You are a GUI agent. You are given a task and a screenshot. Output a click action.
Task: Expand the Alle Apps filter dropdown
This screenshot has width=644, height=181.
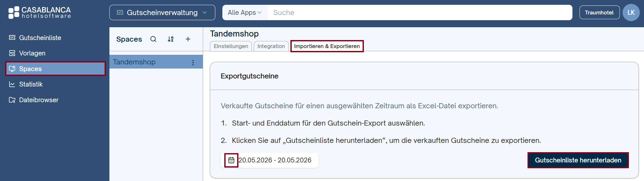pos(245,12)
